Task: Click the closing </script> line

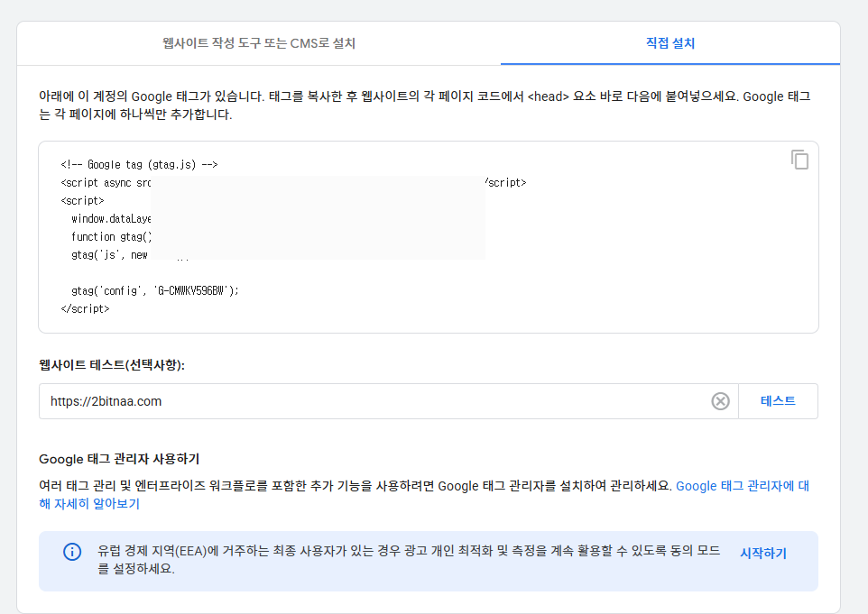Action: click(x=85, y=308)
